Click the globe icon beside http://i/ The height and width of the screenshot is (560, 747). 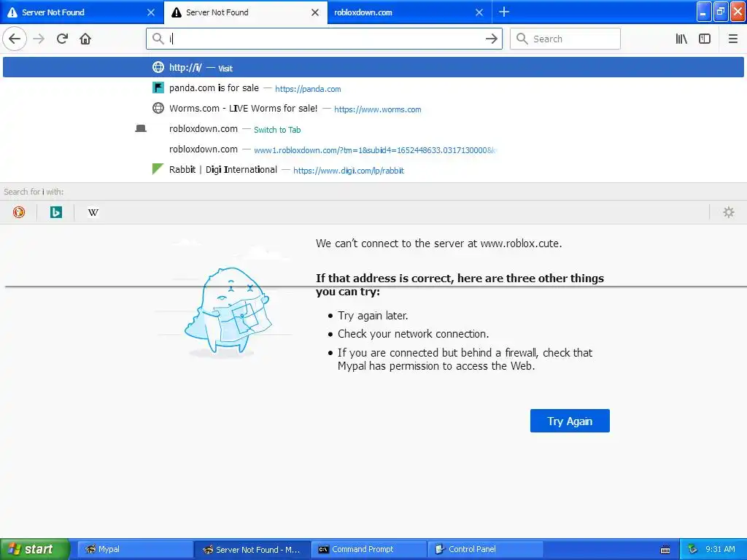[x=158, y=67]
